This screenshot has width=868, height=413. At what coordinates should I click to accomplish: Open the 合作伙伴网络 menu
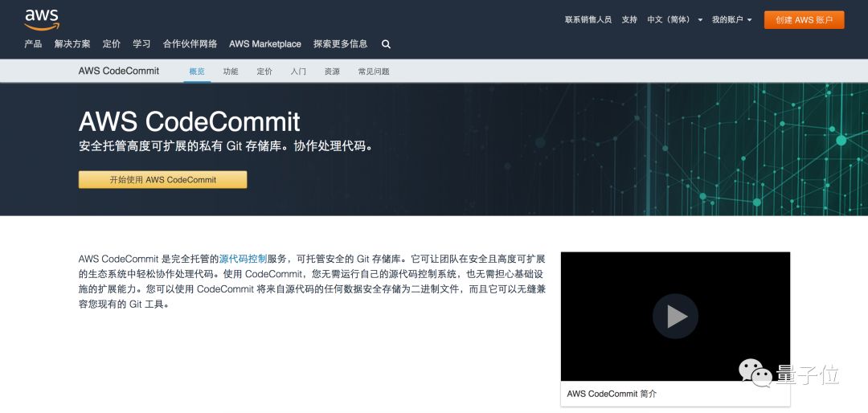pos(190,43)
